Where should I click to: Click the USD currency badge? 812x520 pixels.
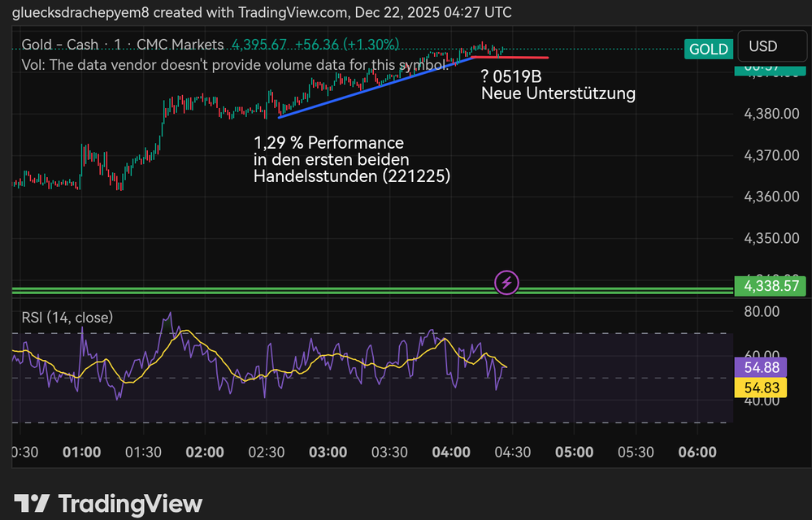pyautogui.click(x=771, y=46)
